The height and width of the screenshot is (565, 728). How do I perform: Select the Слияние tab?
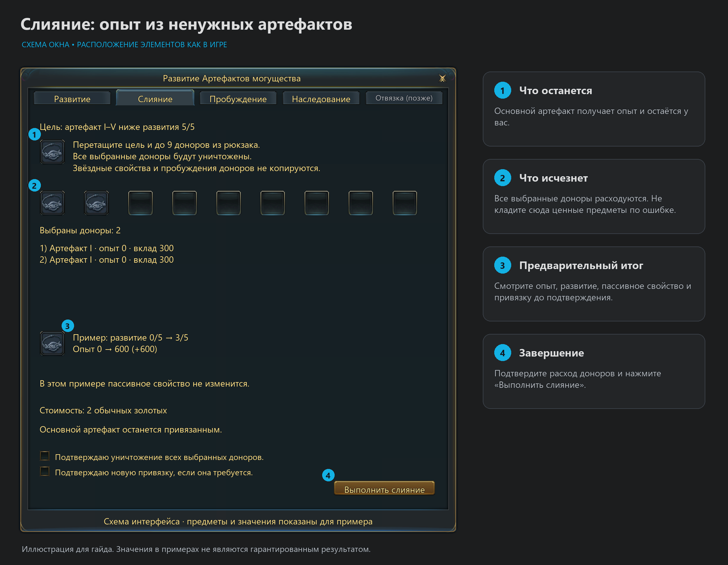click(155, 98)
